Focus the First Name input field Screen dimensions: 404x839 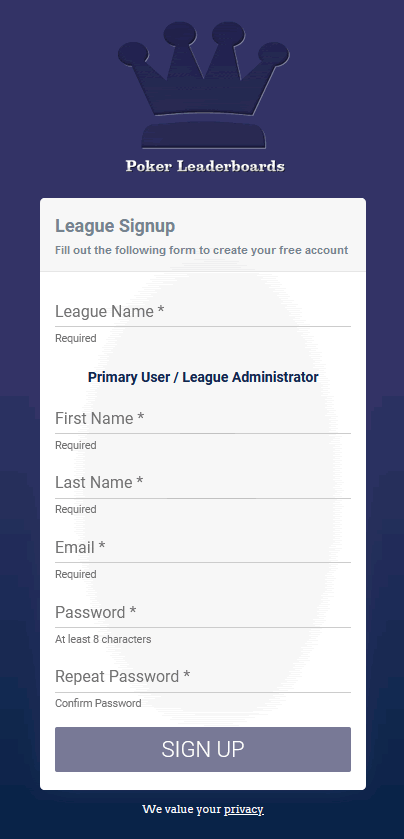(203, 418)
